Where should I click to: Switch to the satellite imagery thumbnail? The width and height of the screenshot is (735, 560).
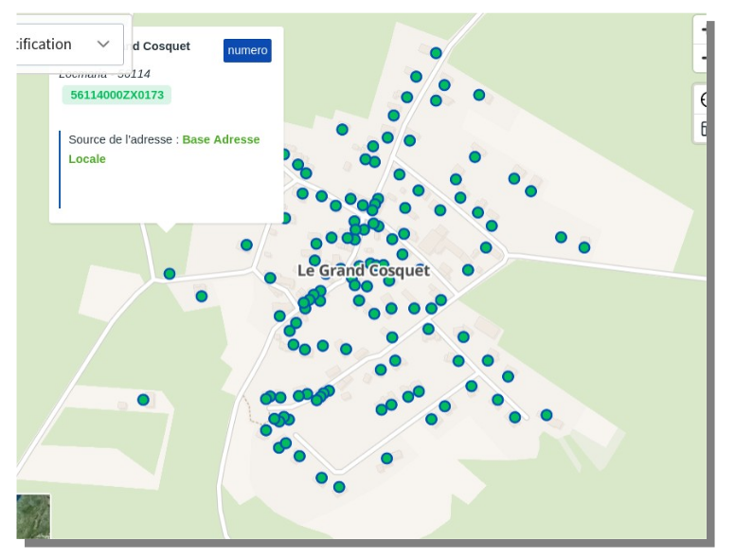(33, 516)
